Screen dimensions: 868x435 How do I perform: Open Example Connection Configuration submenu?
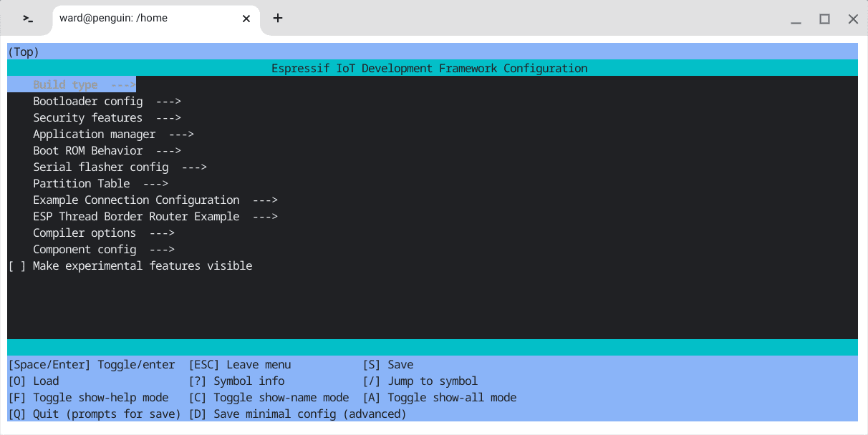pyautogui.click(x=155, y=200)
